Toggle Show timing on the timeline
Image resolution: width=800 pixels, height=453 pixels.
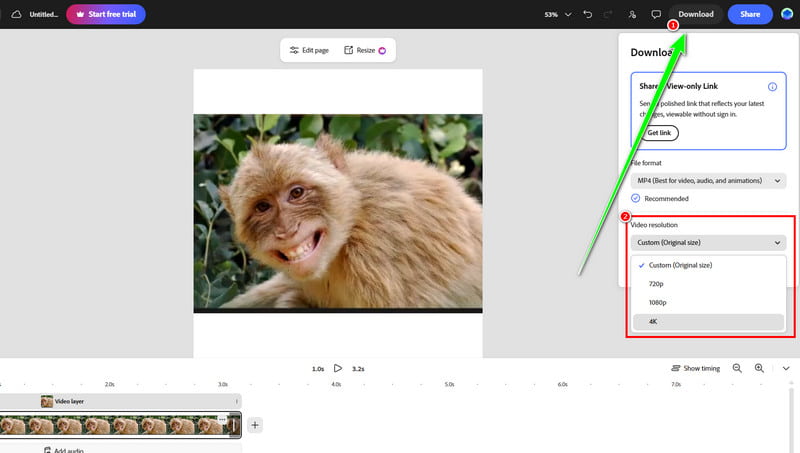(695, 368)
